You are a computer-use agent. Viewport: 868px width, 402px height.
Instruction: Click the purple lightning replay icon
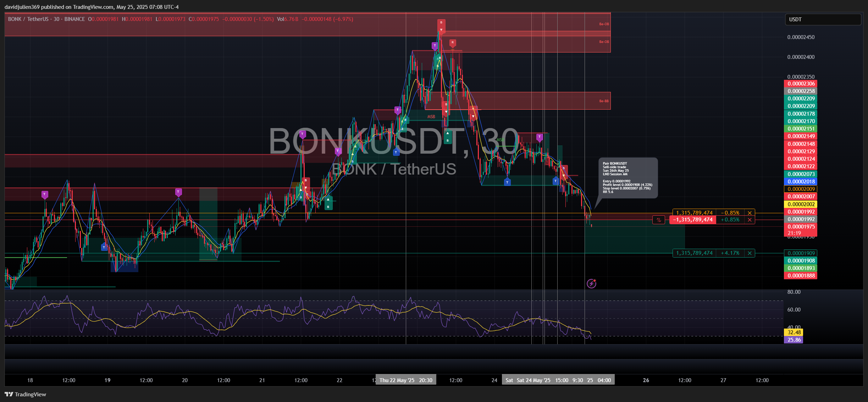[591, 283]
